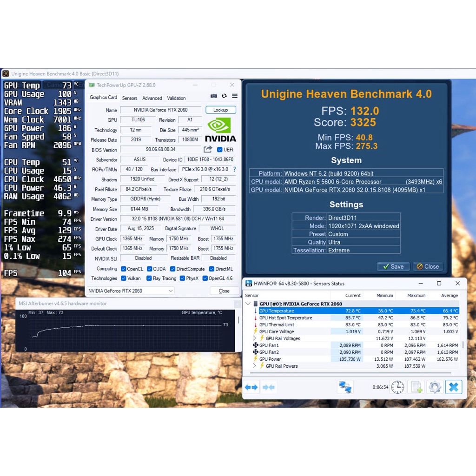Click the GPU Fan2 fan icon

[256, 352]
